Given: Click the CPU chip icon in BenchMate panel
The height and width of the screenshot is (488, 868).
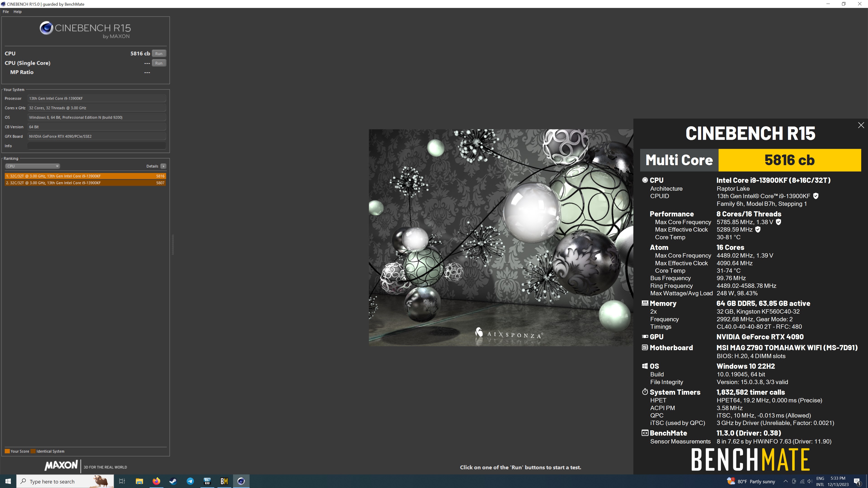Looking at the screenshot, I should point(645,180).
